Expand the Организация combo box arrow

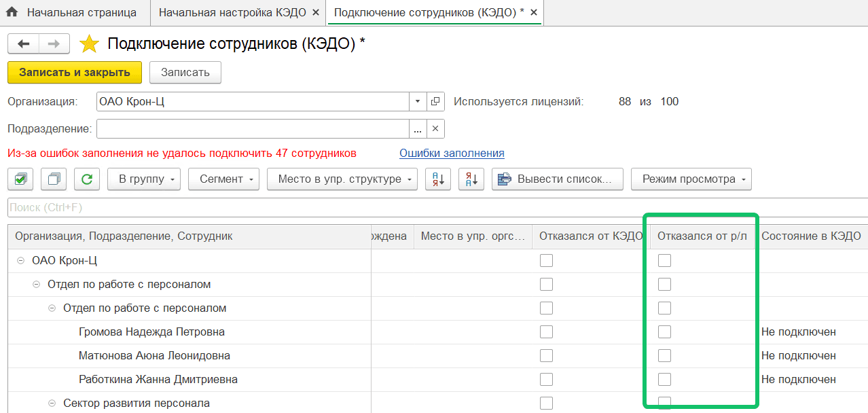pos(418,102)
